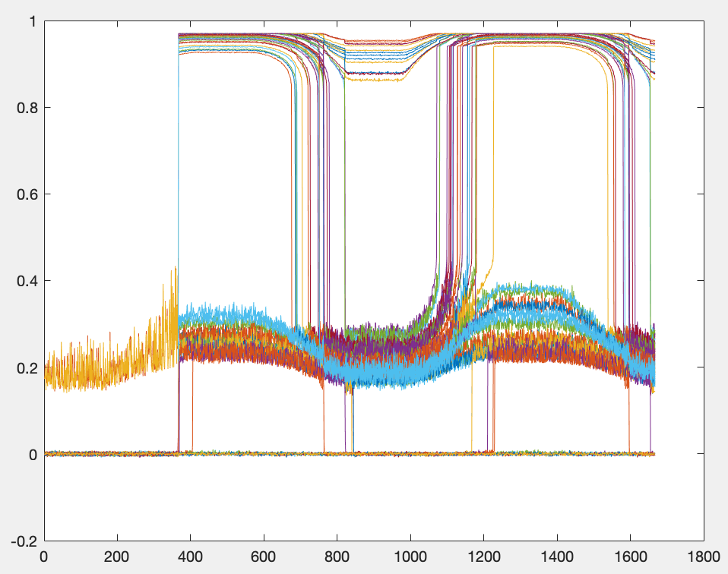Select the x-axis tick label 600

(264, 557)
